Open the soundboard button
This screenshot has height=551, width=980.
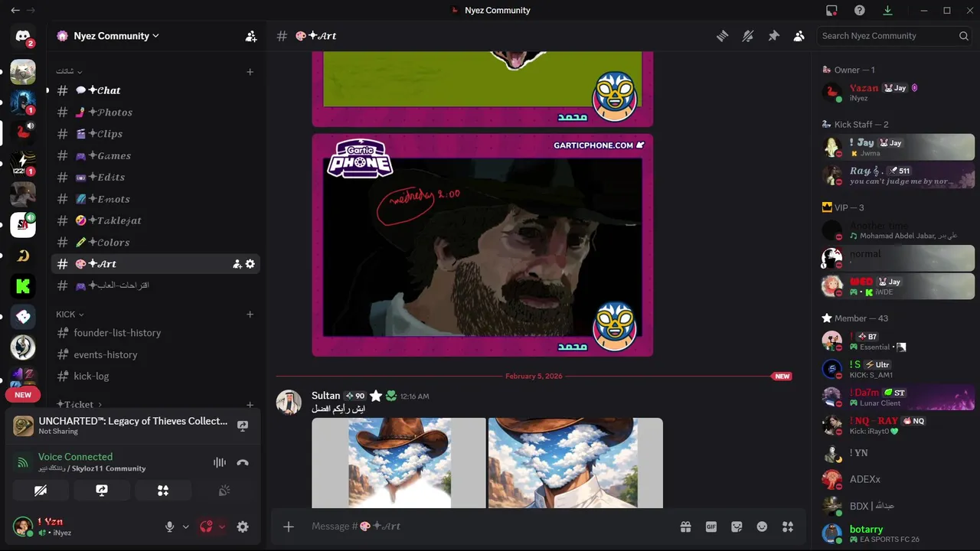224,491
